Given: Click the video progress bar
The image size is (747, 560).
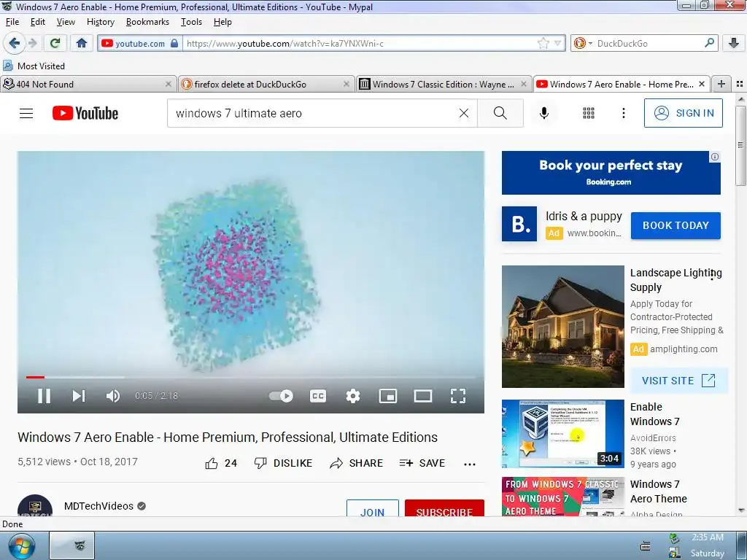Looking at the screenshot, I should (251, 377).
